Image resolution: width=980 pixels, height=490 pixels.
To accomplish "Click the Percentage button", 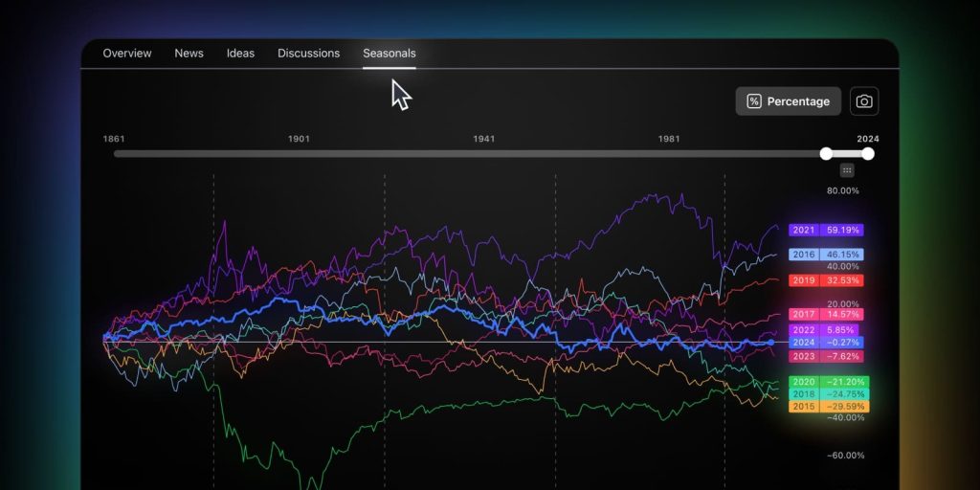I will [789, 101].
